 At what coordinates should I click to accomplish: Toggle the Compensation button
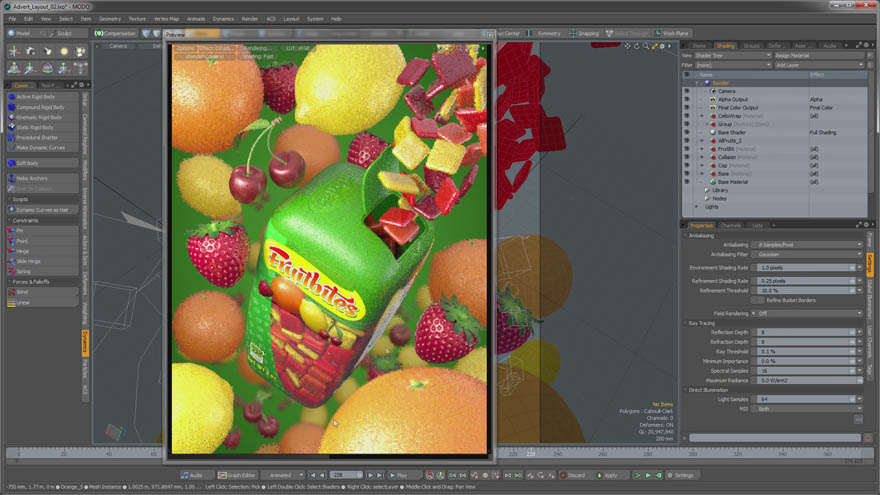[x=115, y=33]
